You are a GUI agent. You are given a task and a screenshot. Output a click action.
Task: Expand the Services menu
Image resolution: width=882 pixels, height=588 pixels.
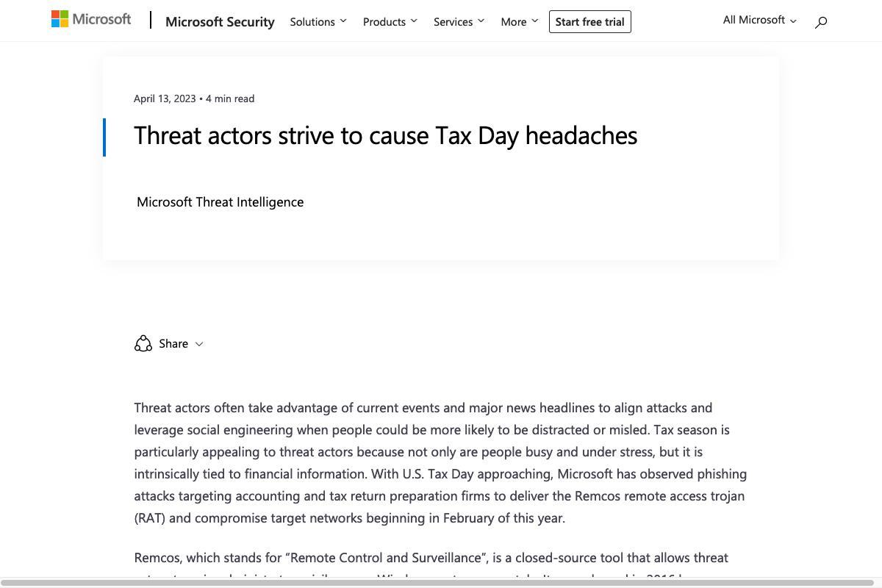pos(459,21)
